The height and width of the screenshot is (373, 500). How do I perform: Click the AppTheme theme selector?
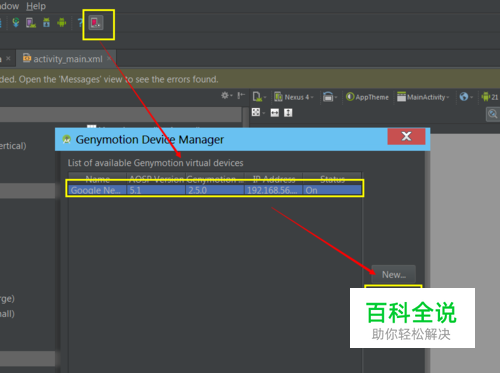tap(367, 97)
